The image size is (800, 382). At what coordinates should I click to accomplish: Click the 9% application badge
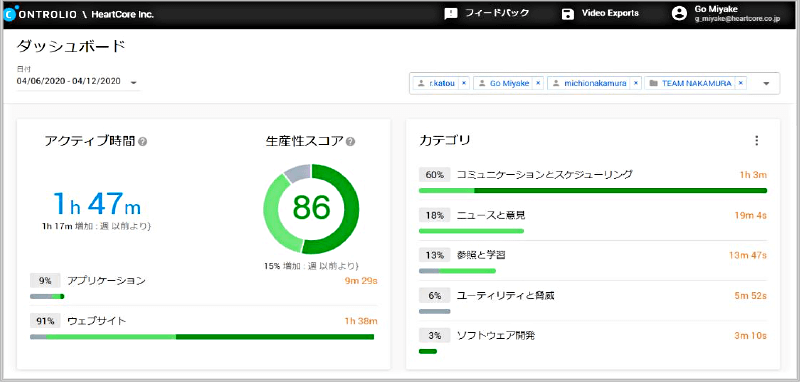[45, 281]
